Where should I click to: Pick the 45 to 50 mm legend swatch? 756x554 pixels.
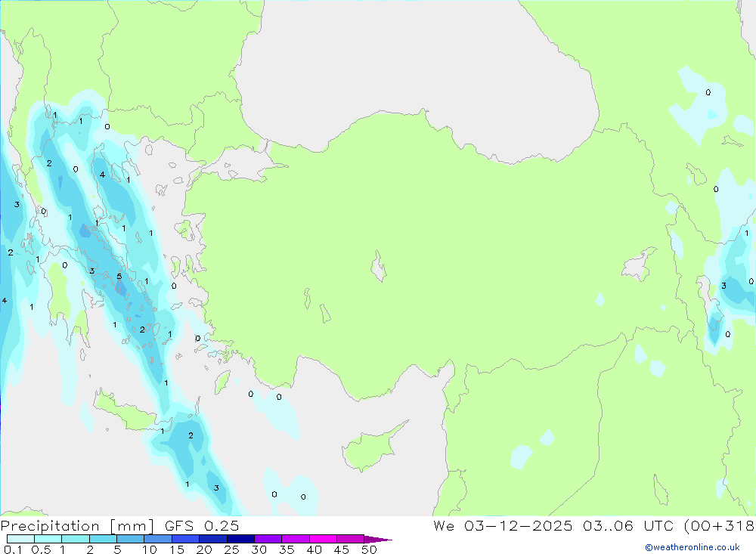tap(351, 539)
